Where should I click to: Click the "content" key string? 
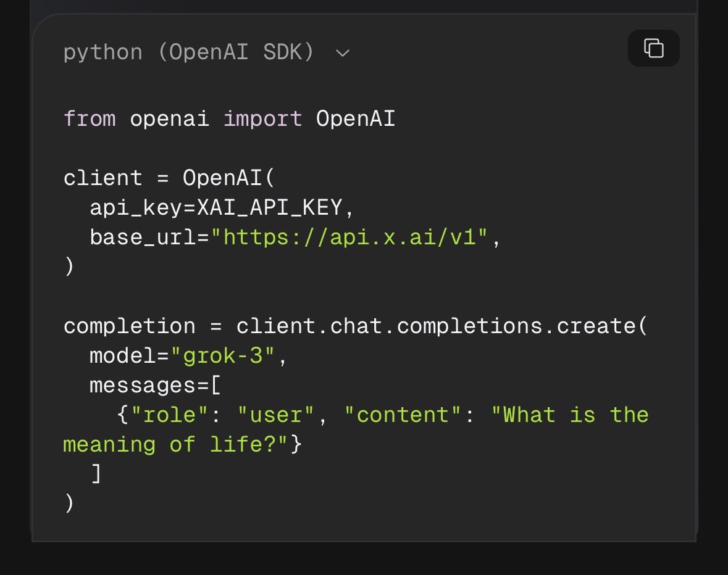pyautogui.click(x=402, y=415)
